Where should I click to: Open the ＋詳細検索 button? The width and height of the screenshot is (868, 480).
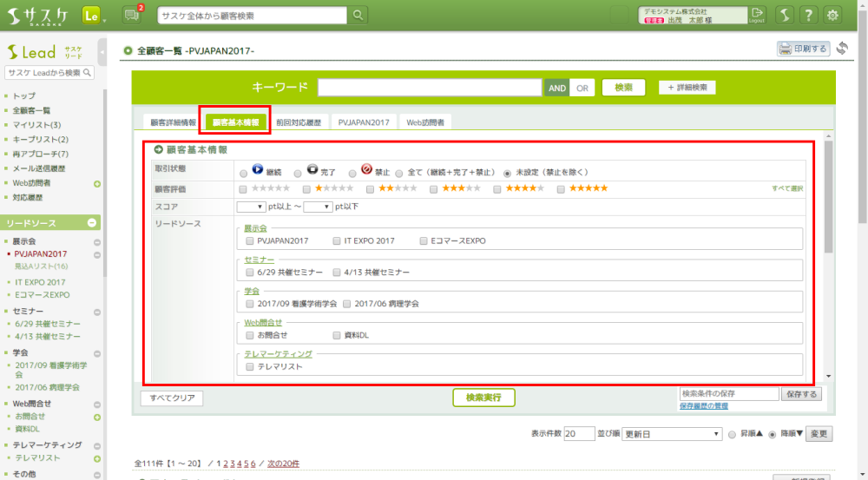tap(687, 88)
